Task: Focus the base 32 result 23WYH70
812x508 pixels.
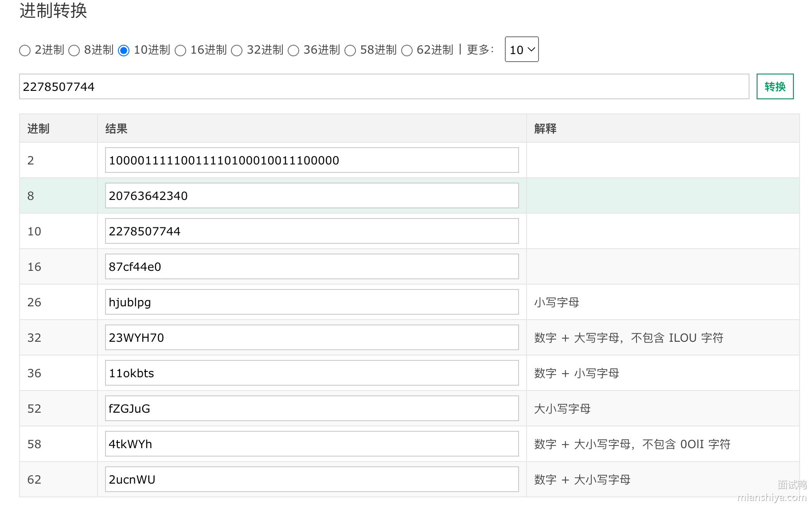Action: point(312,338)
